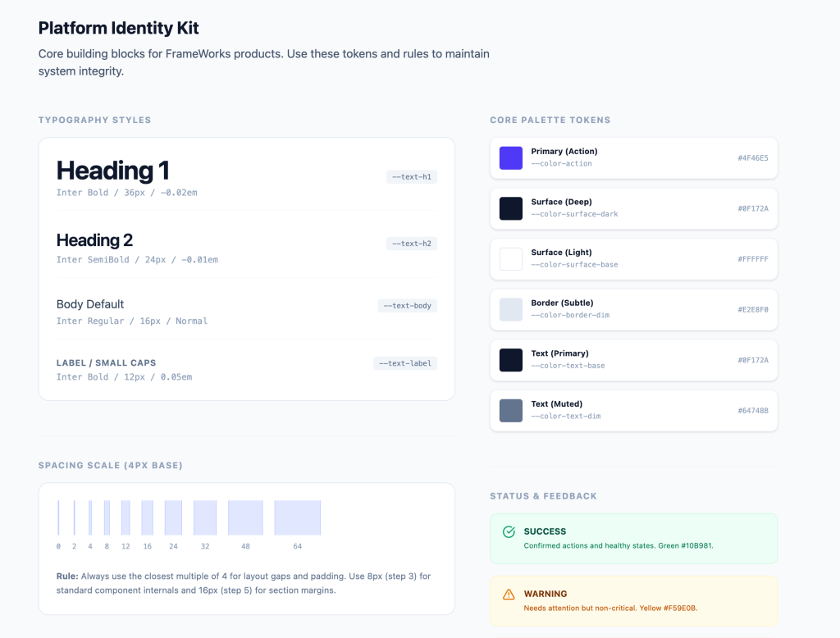Select the Primary (Action) purple swatch
Image resolution: width=840 pixels, height=638 pixels.
(x=511, y=157)
